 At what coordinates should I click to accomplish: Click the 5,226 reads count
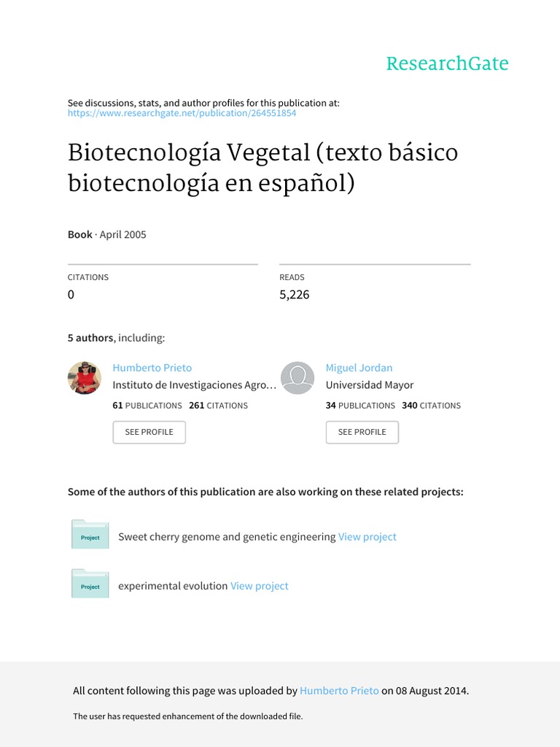295,295
